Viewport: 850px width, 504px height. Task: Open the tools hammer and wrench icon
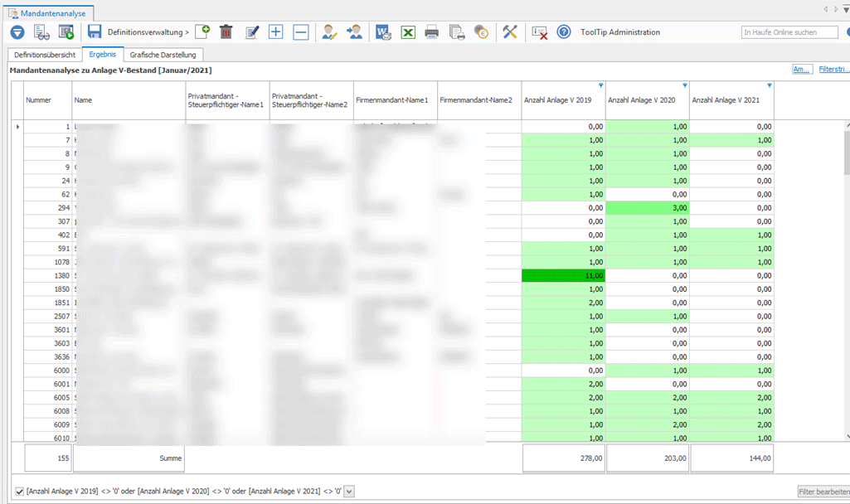coord(510,32)
